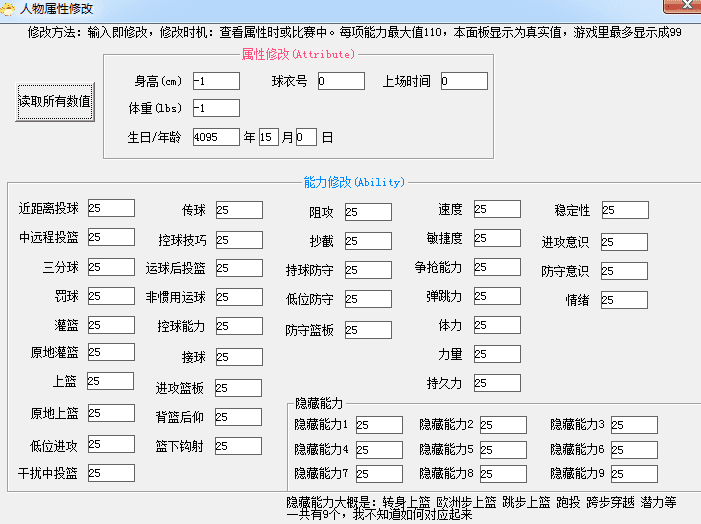
Task: Click the 进攻篮板 value field
Action: [x=238, y=388]
